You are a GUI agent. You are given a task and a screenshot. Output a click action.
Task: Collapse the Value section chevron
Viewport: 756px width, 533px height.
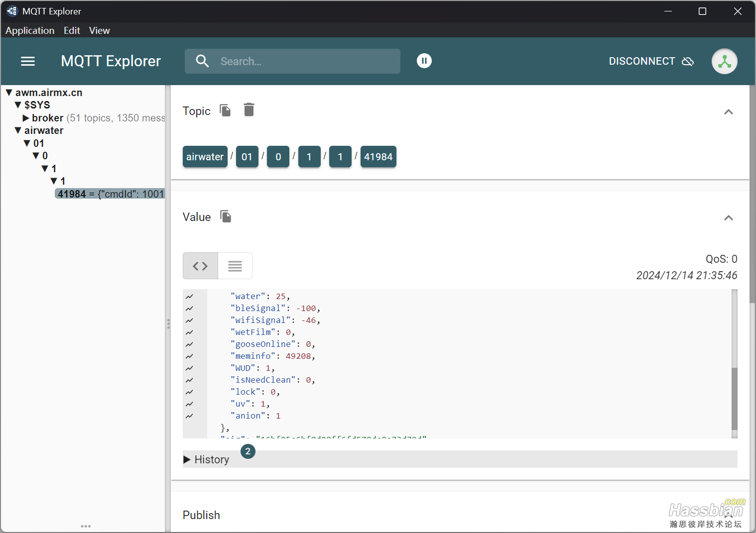pos(728,218)
